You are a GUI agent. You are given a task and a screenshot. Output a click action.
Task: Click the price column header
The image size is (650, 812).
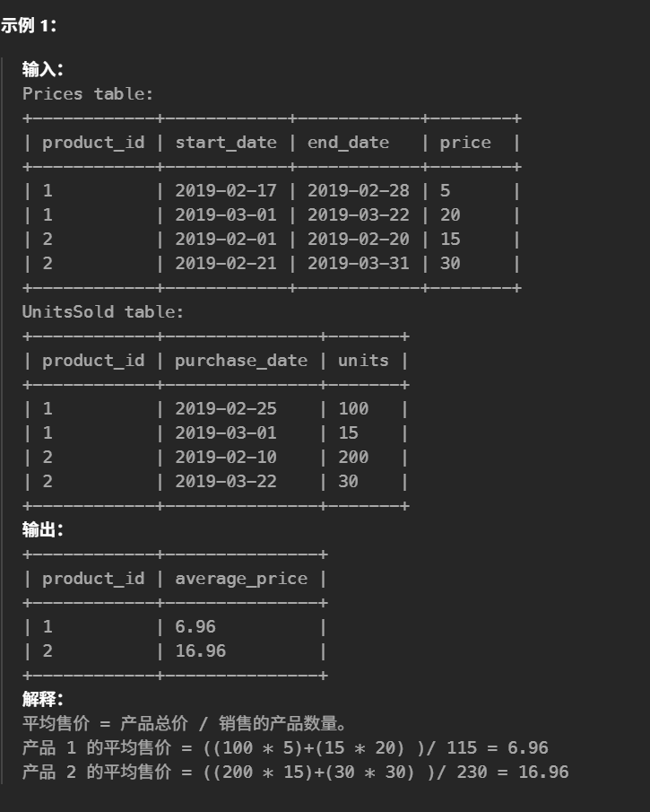(x=465, y=143)
